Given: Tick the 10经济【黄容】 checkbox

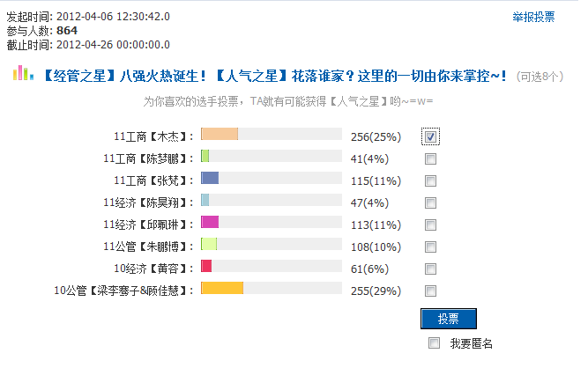Looking at the screenshot, I should click(430, 269).
